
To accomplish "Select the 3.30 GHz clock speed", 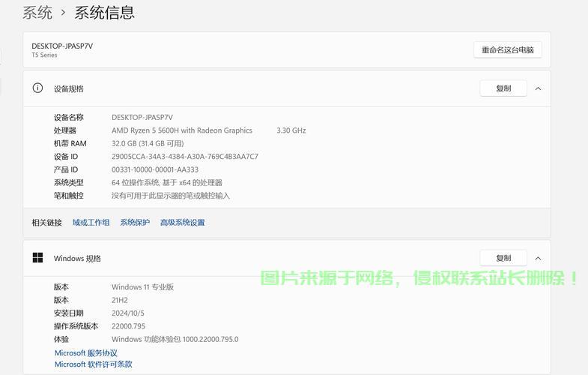I will pos(291,130).
